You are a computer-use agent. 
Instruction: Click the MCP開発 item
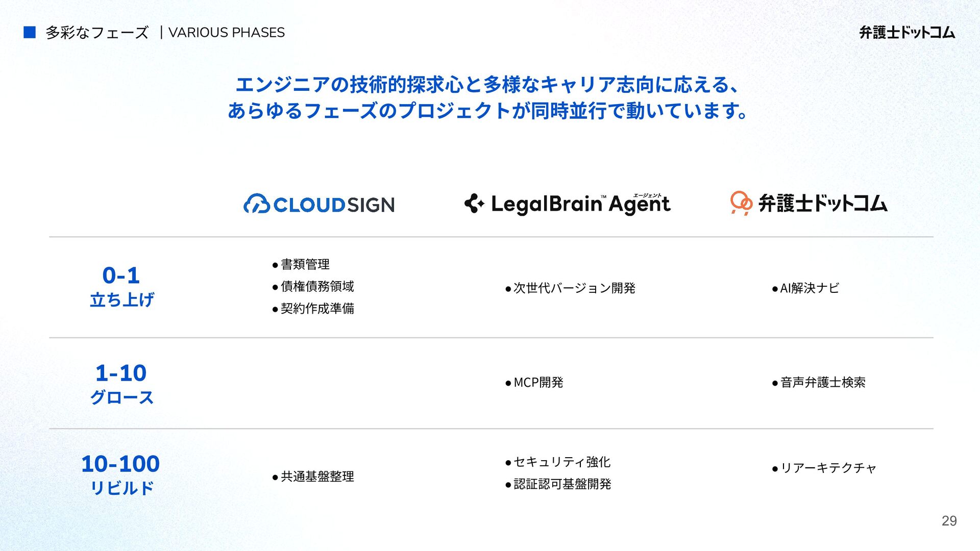click(x=538, y=383)
